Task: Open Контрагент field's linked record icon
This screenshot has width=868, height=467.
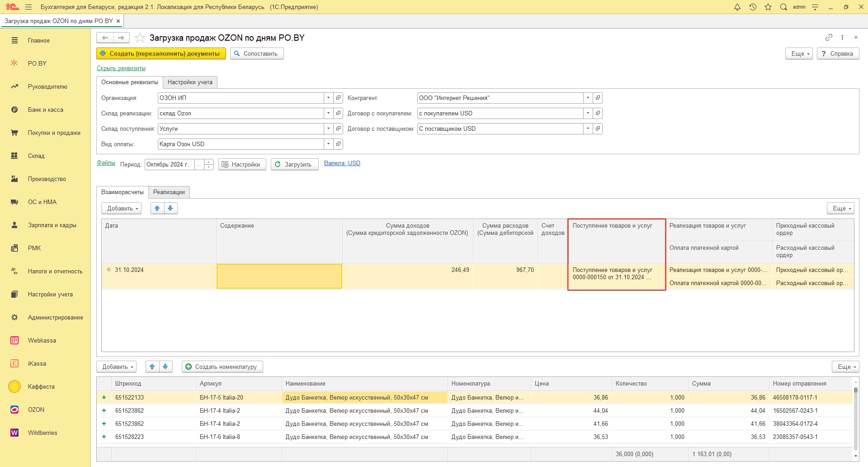Action: tap(598, 98)
